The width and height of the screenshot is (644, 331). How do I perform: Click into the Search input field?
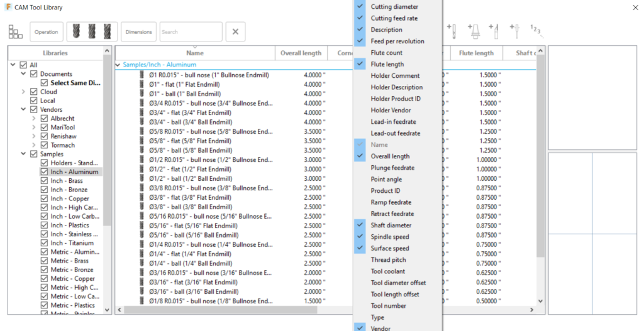pos(191,31)
